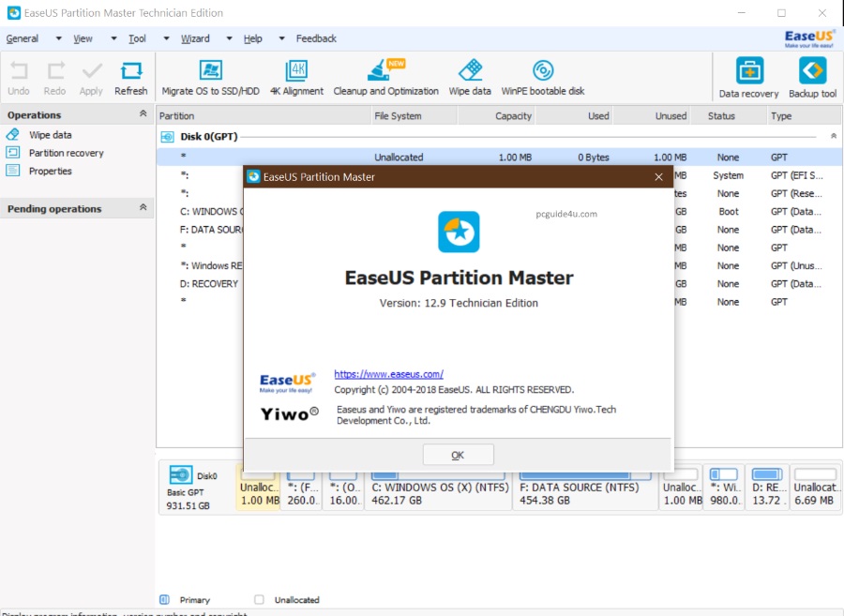
Task: Open the https://www.easeus.com/ link
Action: coord(388,374)
